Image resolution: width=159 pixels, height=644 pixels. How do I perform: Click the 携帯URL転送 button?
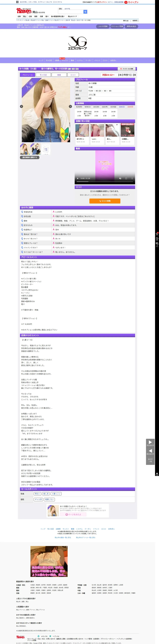pos(131,26)
